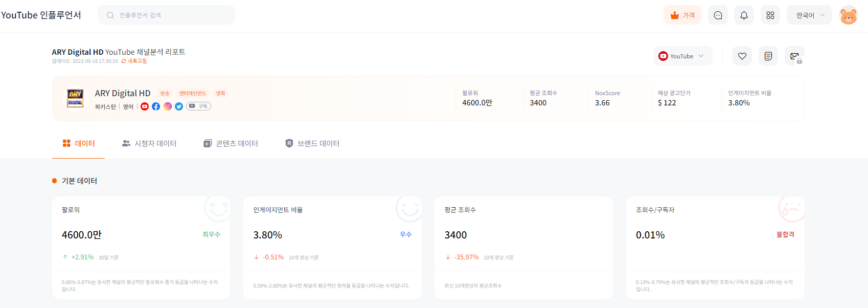Go to YouTube 인플루언서 home logo
This screenshot has width=868, height=308.
41,15
